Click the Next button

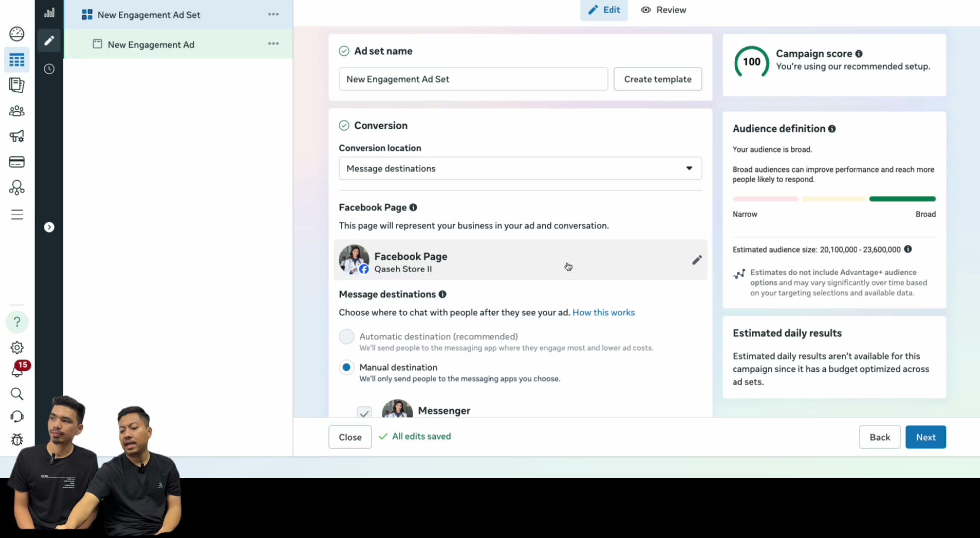click(x=925, y=437)
